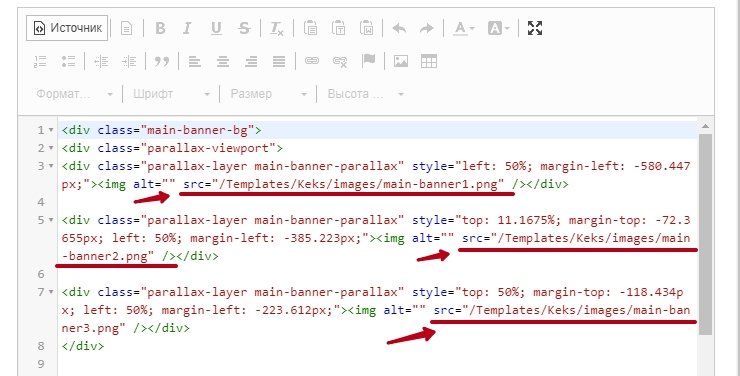Toggle the Источник source mode button
740x376 pixels.
coord(67,28)
